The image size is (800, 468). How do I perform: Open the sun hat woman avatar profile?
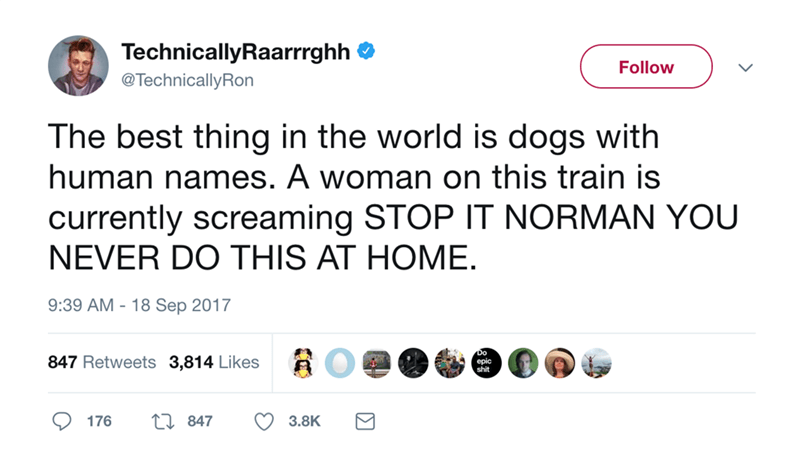point(557,363)
